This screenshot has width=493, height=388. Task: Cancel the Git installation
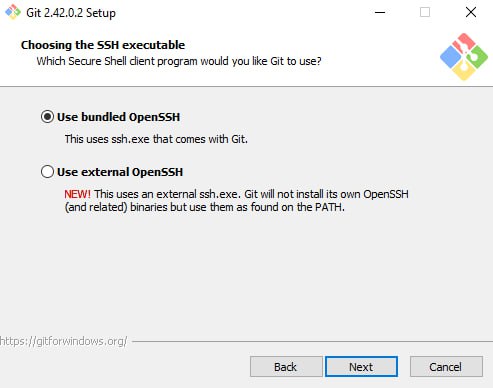pos(446,367)
